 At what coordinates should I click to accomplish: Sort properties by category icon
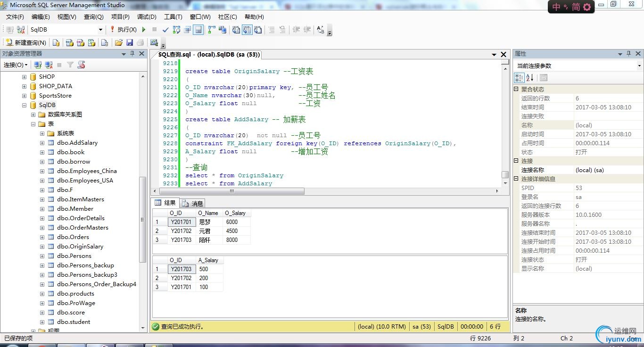click(x=519, y=78)
